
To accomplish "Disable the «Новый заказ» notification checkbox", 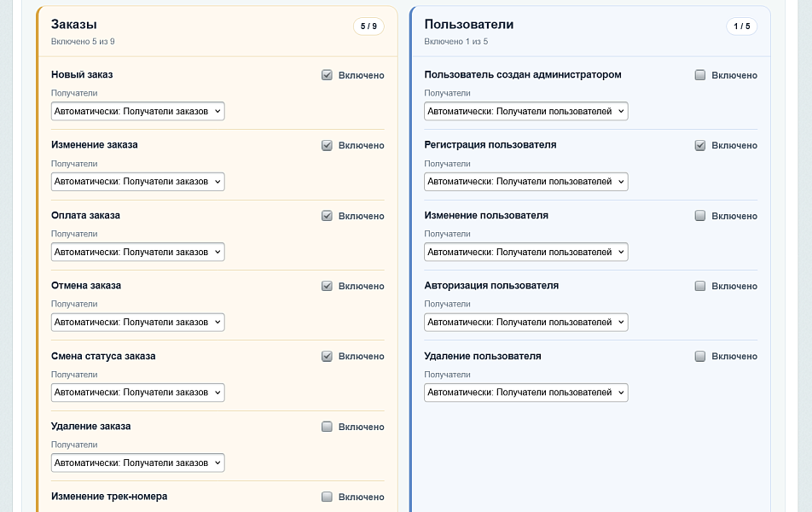I will pyautogui.click(x=327, y=75).
